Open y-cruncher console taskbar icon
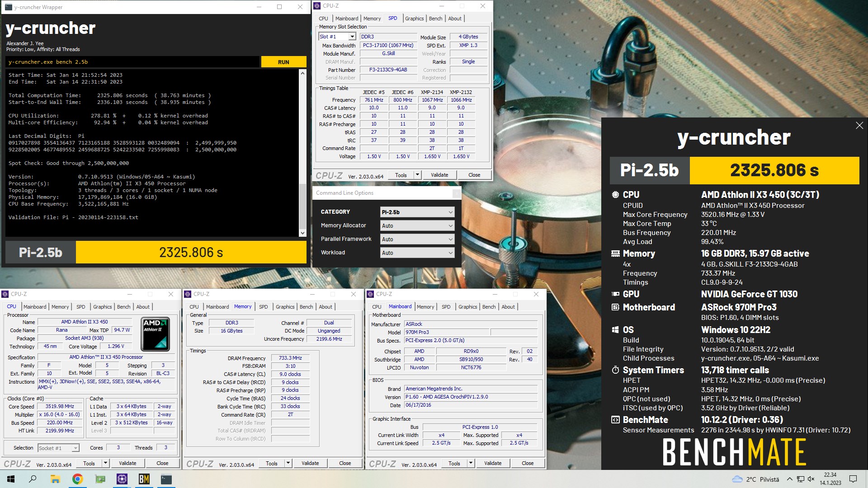 pos(166,479)
